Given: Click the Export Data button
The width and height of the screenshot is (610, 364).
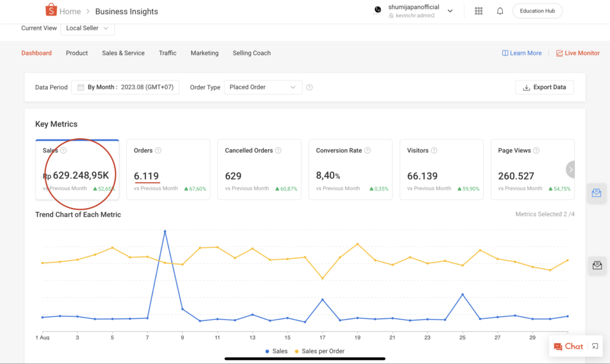Looking at the screenshot, I should pos(544,87).
